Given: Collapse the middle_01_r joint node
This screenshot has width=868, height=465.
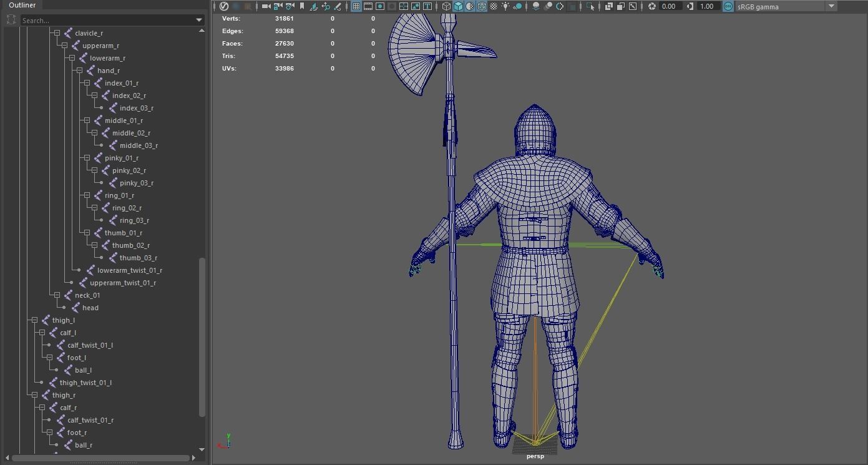Looking at the screenshot, I should 87,120.
